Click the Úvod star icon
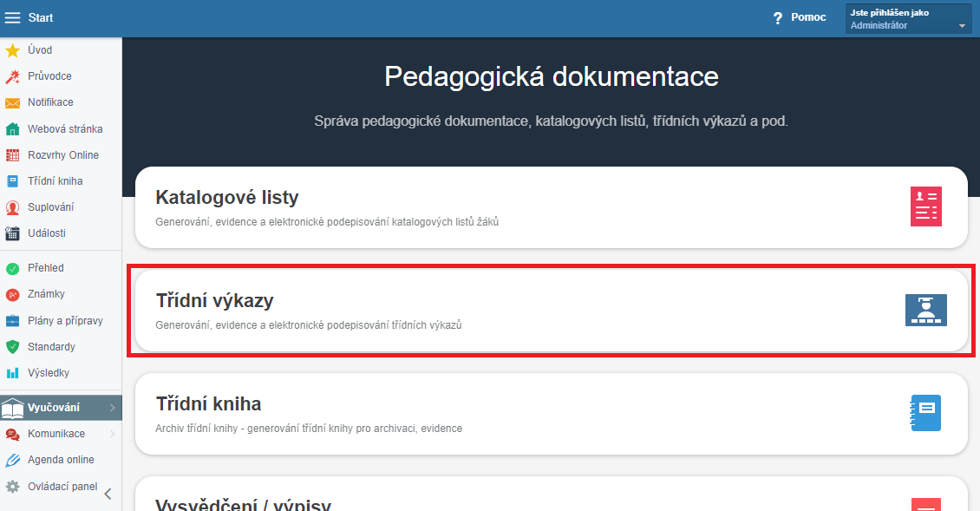 [x=12, y=50]
